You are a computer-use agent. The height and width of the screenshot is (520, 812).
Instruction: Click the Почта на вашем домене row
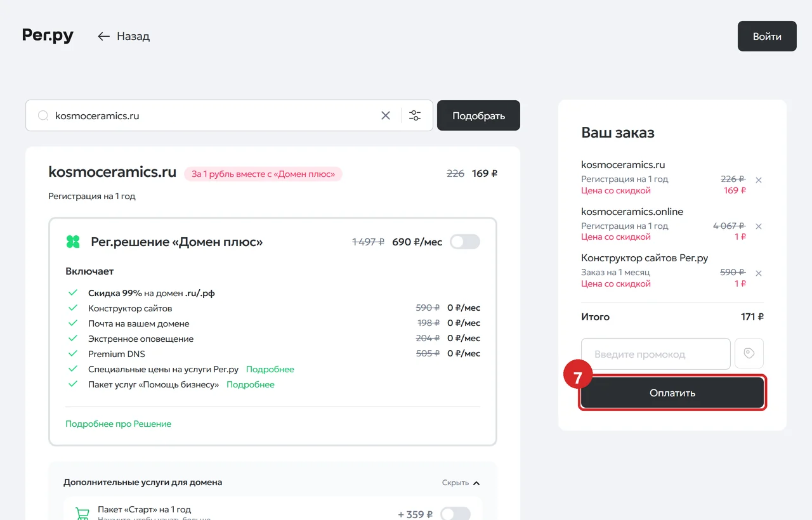pos(274,323)
